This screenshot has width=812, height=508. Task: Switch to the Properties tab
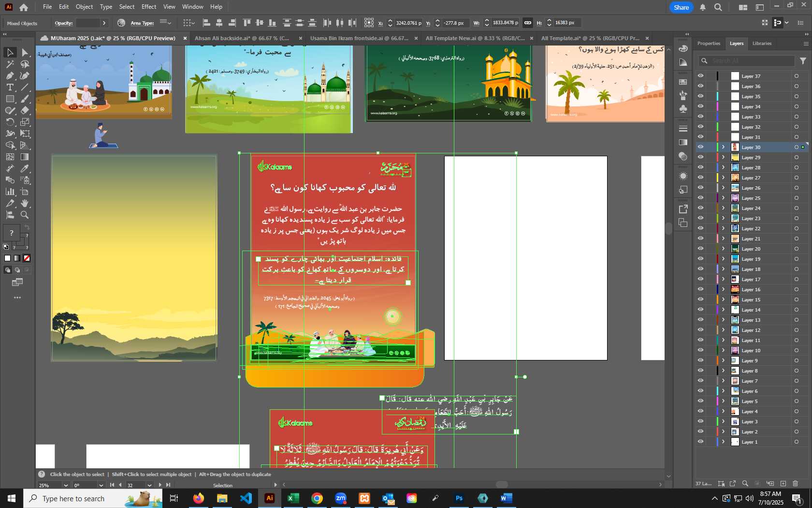point(709,44)
